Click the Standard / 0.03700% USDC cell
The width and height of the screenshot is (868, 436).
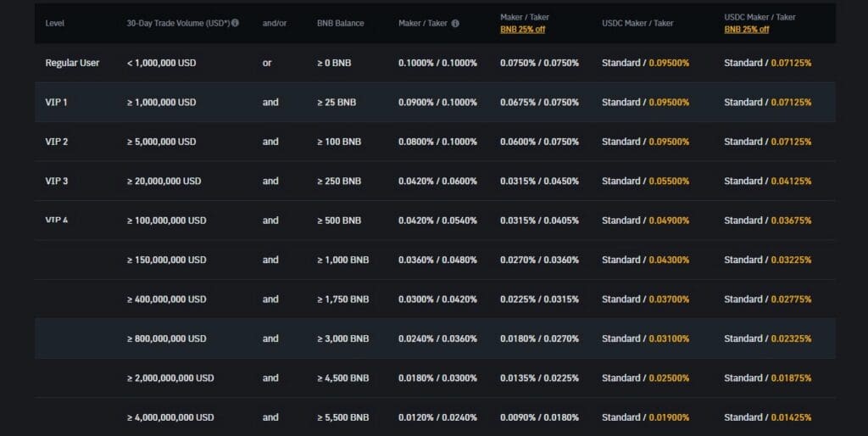point(645,299)
